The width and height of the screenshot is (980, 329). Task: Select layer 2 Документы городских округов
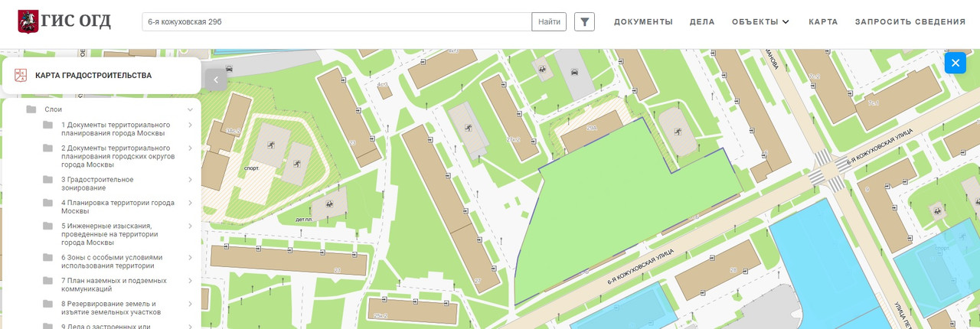pyautogui.click(x=119, y=156)
